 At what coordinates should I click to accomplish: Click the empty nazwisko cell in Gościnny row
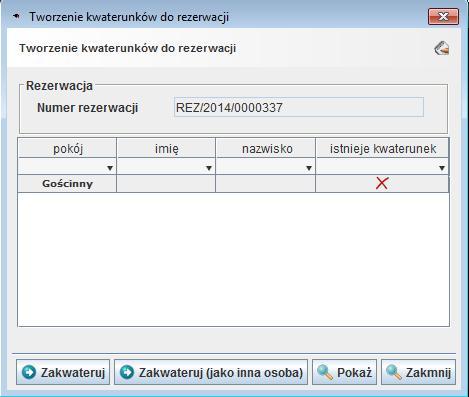pyautogui.click(x=266, y=184)
